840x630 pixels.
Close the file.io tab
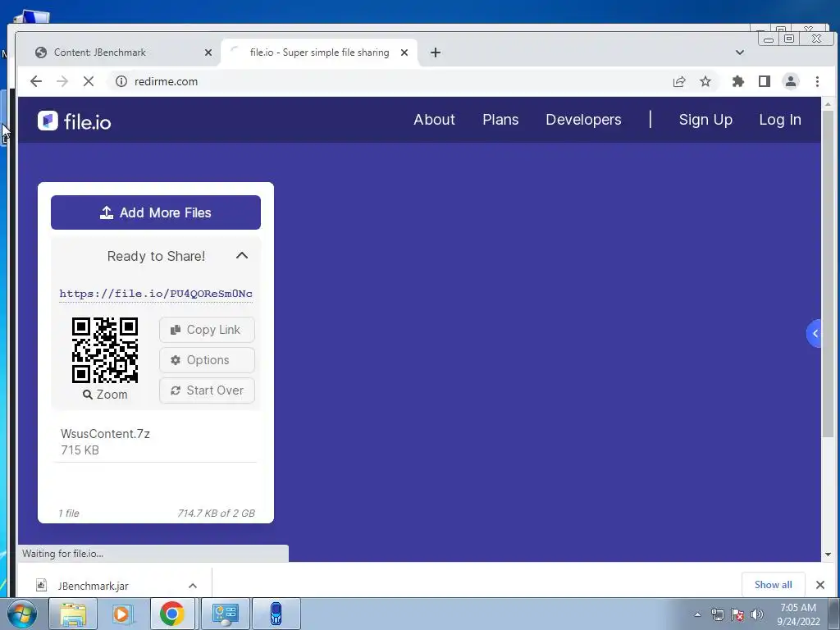[x=404, y=52]
